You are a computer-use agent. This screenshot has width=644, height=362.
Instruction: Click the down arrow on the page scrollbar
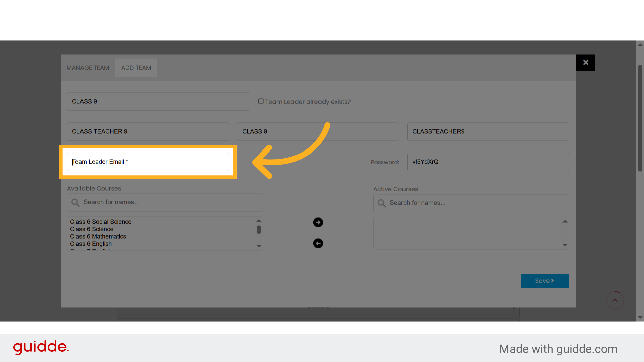point(640,317)
